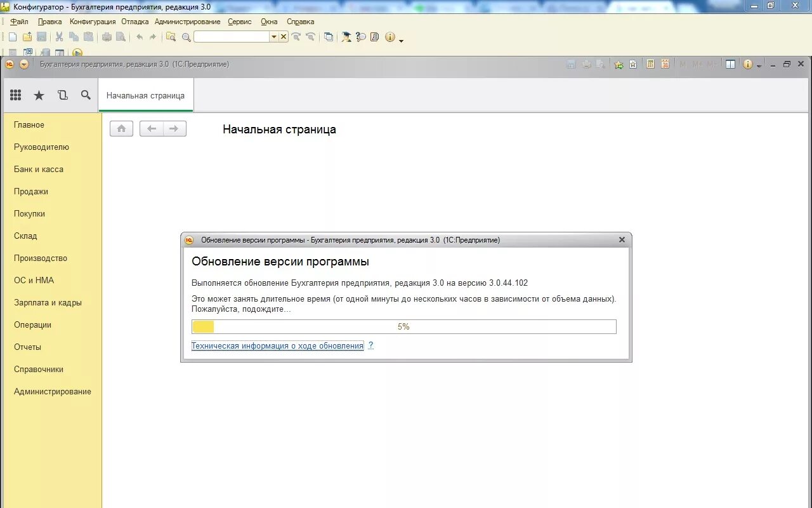Open the Склад section
The image size is (812, 508).
25,236
